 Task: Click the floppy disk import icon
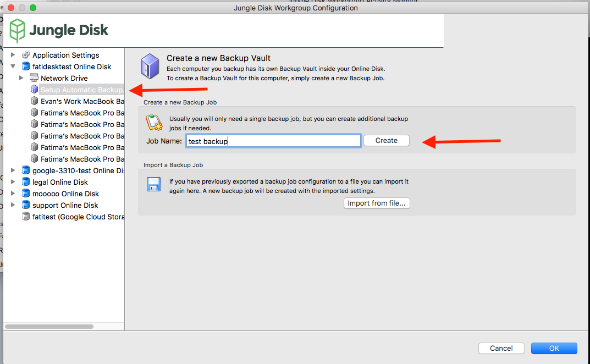[x=153, y=184]
